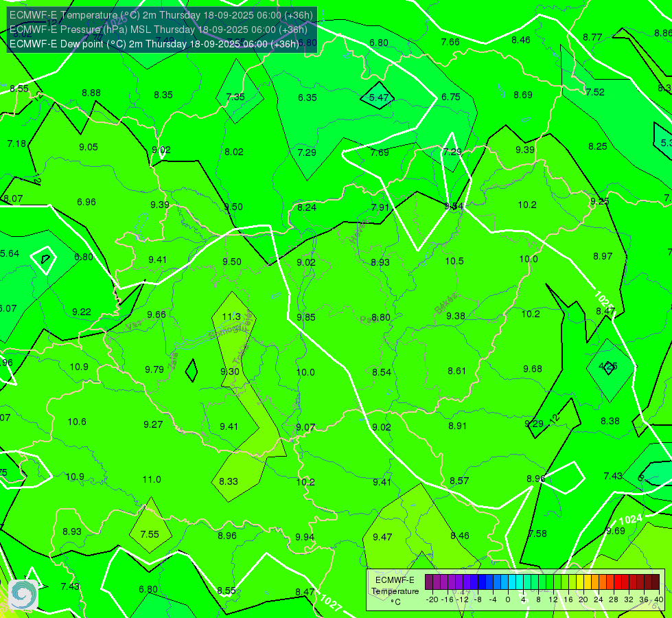672x618 pixels.
Task: Click the 7.35 temperature value
Action: pos(235,97)
